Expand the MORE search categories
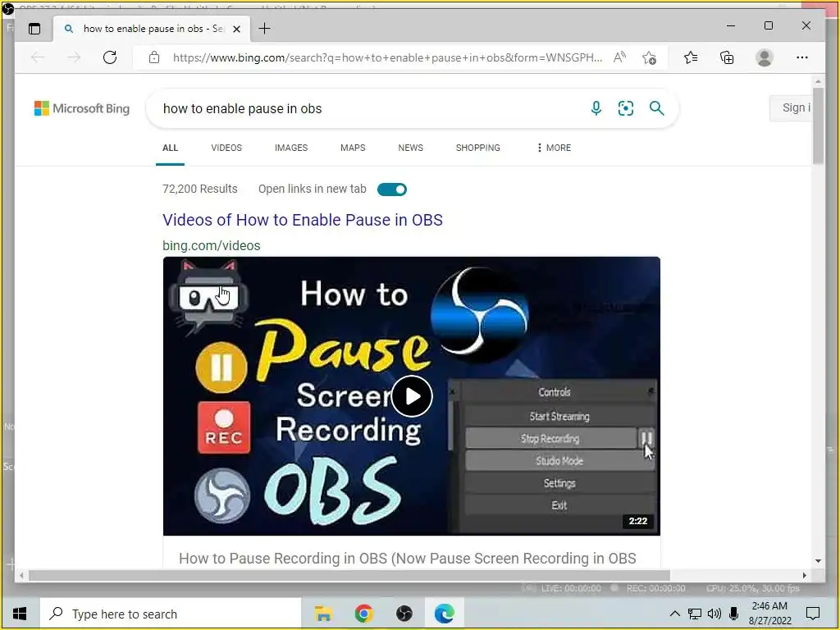 (x=554, y=148)
